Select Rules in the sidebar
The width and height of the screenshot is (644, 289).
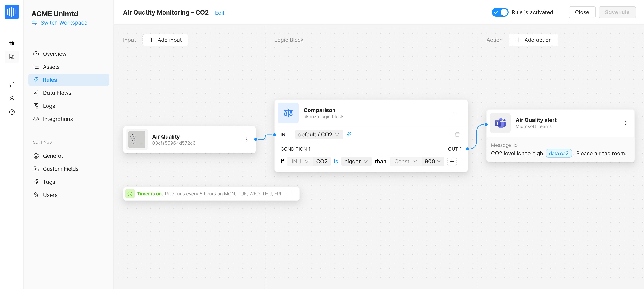pyautogui.click(x=69, y=80)
